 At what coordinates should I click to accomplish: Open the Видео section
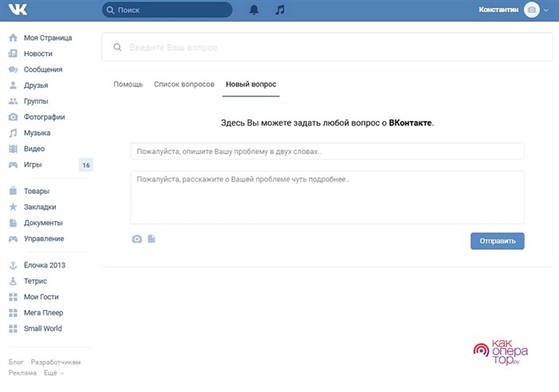point(34,148)
